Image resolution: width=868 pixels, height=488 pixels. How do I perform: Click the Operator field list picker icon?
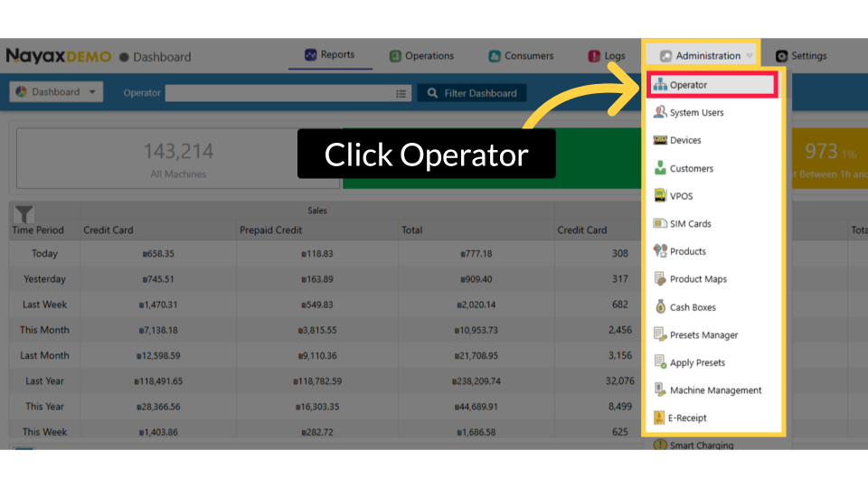point(401,93)
